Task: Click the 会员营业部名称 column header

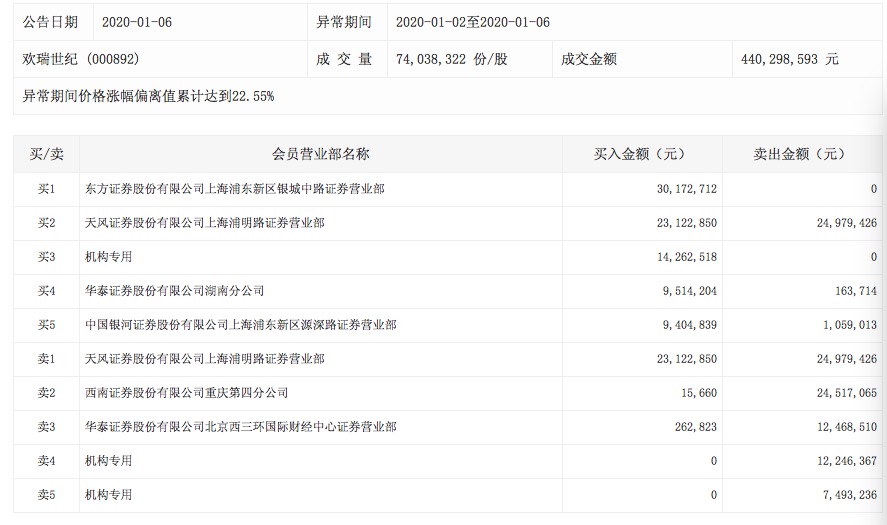Action: click(x=320, y=154)
